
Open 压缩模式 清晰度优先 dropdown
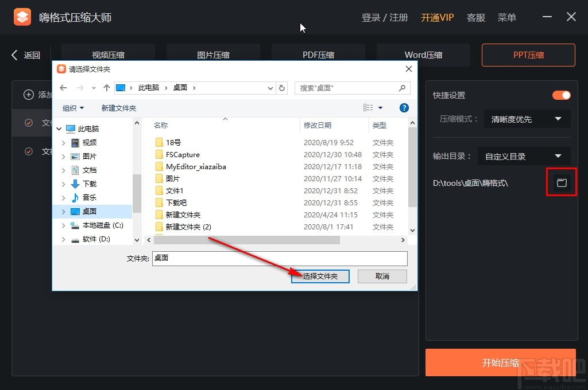tap(527, 119)
